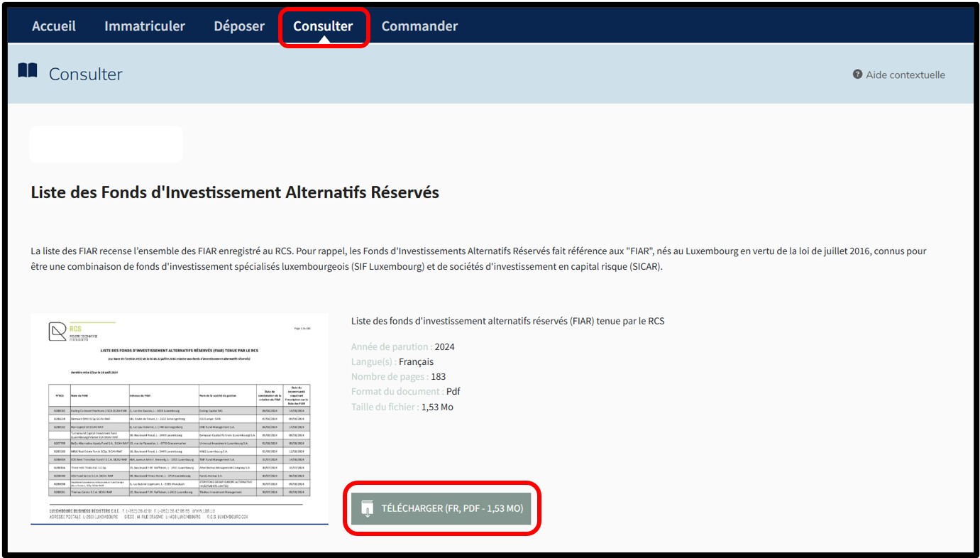Click the open book icon beside Consulter

pyautogui.click(x=28, y=71)
